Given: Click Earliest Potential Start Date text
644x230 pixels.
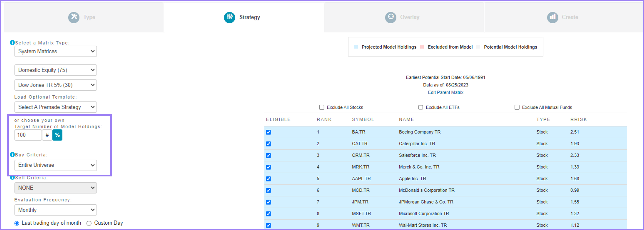Looking at the screenshot, I should click(446, 77).
